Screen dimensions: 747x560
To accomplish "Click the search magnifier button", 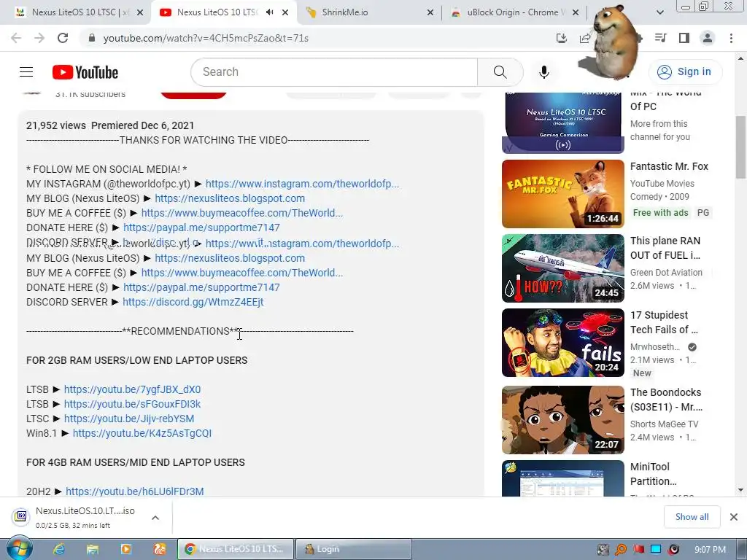I will [500, 72].
